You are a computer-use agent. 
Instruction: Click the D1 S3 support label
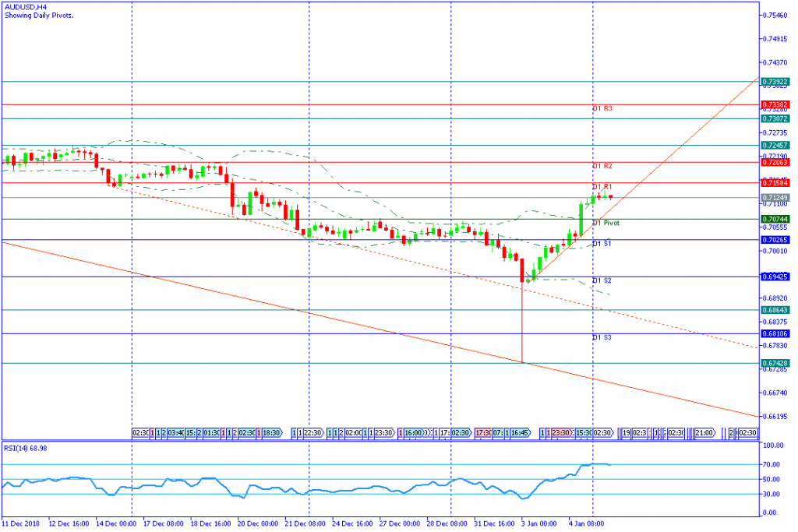tap(602, 338)
